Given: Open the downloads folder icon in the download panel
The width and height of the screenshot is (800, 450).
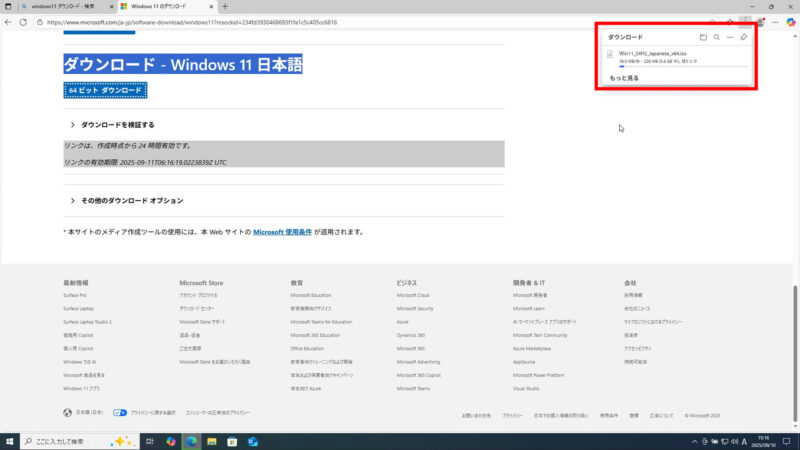Looking at the screenshot, I should pyautogui.click(x=703, y=37).
